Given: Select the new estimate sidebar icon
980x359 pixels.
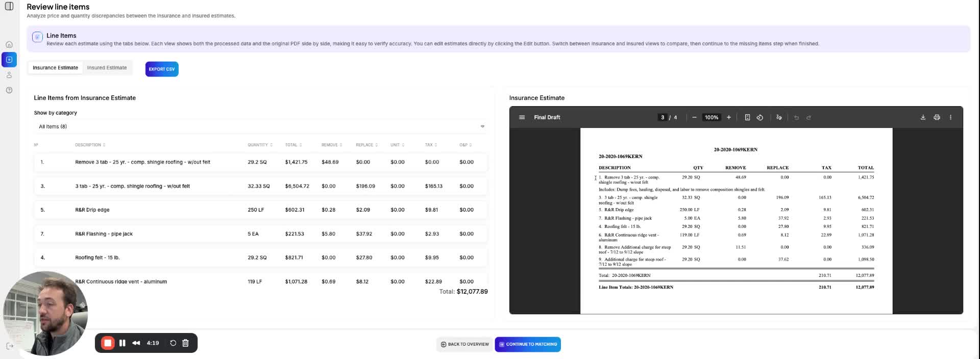Looking at the screenshot, I should pos(9,60).
